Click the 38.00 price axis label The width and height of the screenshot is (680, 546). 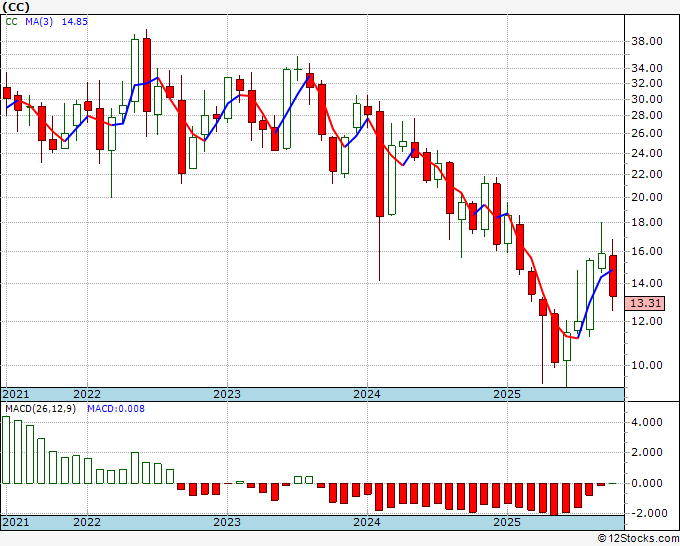point(646,42)
